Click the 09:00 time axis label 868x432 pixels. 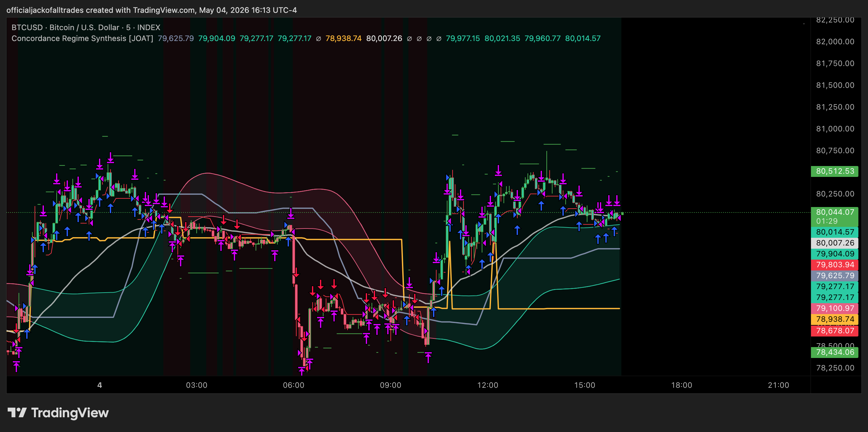click(x=390, y=385)
